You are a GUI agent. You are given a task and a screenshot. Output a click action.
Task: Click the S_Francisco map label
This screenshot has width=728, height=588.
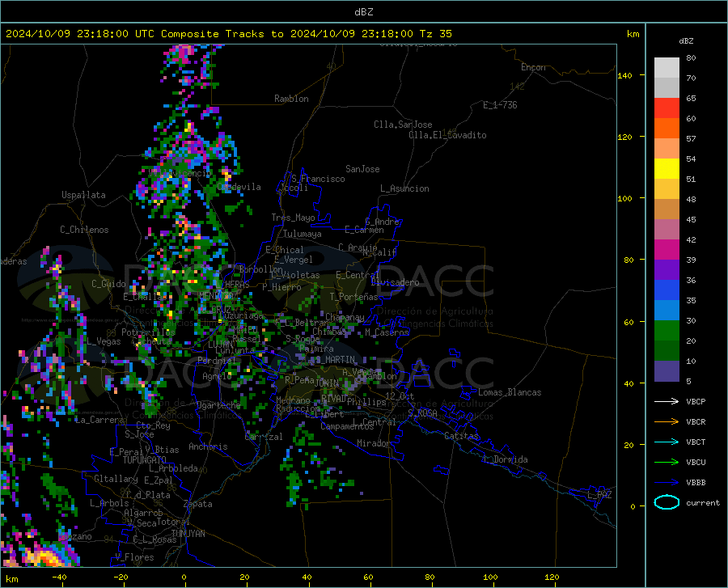[x=318, y=179]
